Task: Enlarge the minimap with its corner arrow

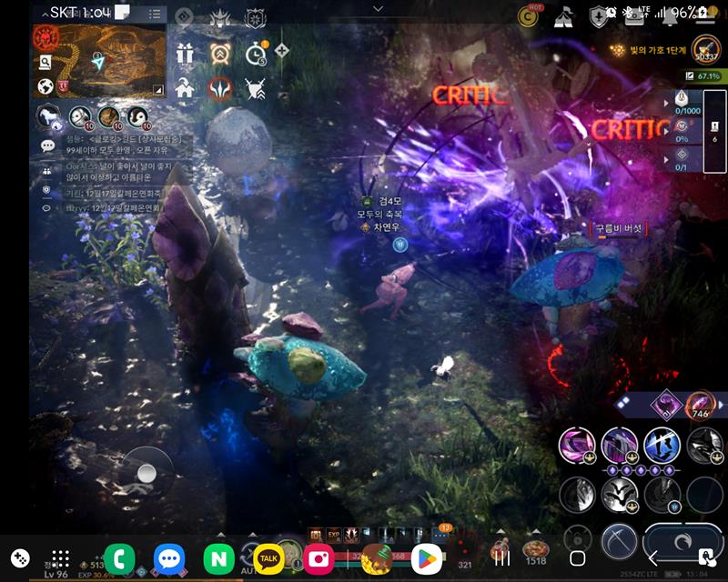Action: pos(158,90)
